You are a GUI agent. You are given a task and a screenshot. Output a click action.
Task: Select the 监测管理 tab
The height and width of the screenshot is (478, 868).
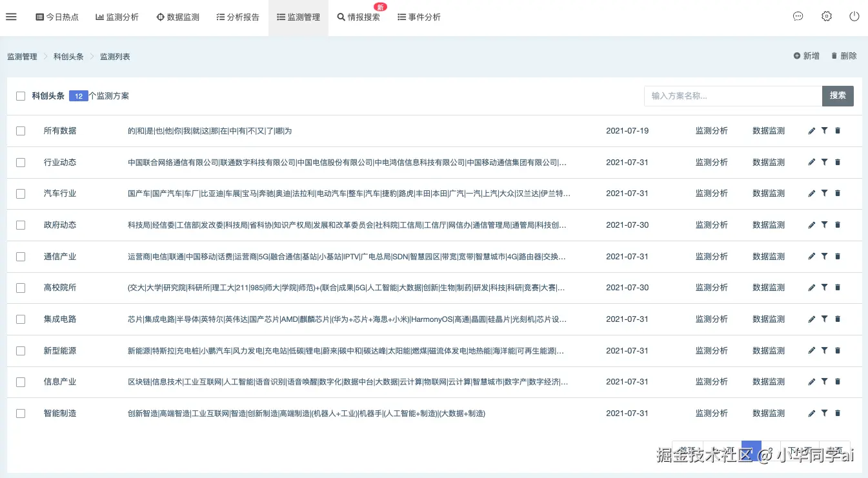tap(299, 17)
